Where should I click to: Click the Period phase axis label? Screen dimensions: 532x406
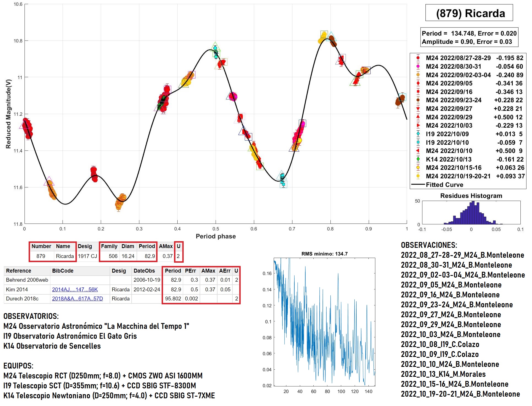tap(216, 236)
